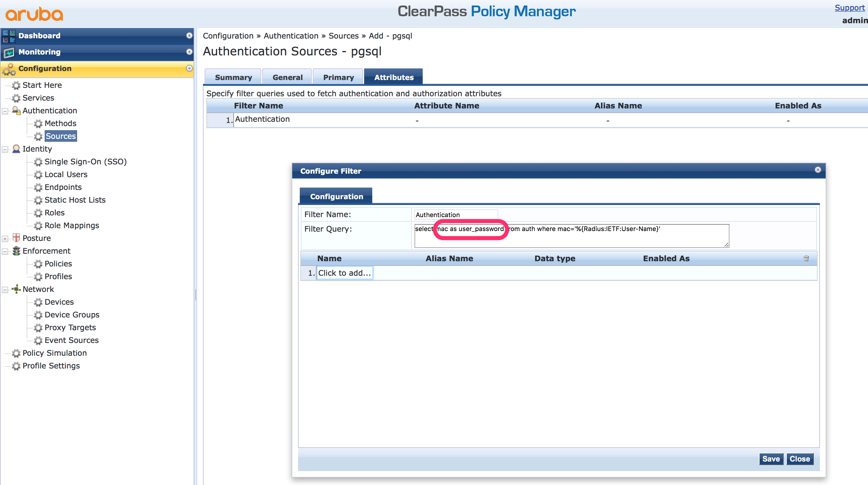Click inside the Filter Query text area

click(x=571, y=236)
